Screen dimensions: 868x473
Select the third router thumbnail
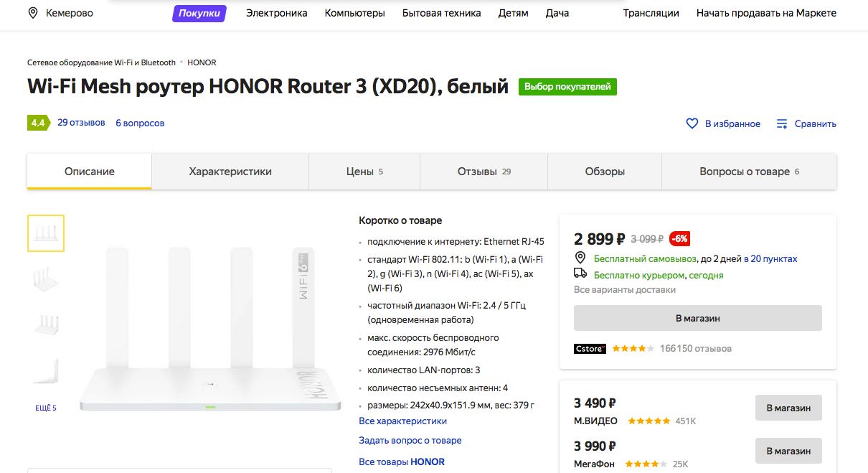click(46, 324)
